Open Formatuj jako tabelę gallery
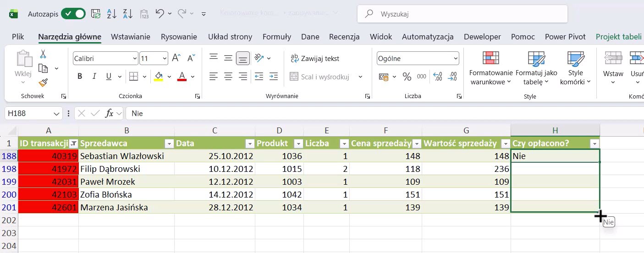The height and width of the screenshot is (253, 644). (x=536, y=68)
